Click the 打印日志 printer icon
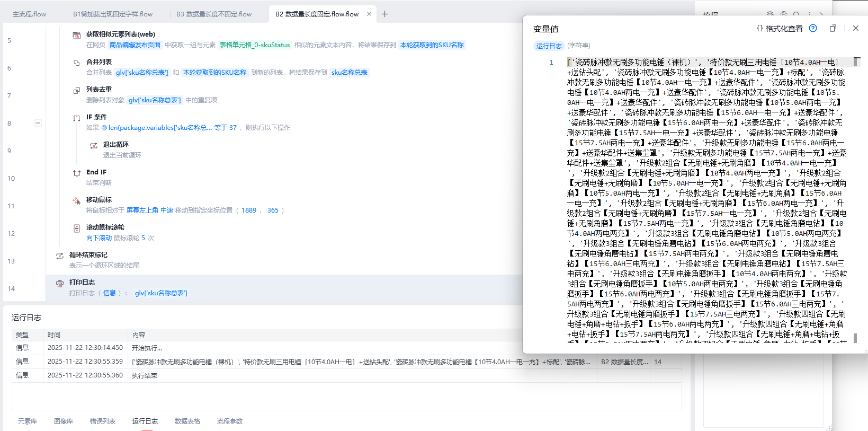Viewport: 868px width, 431px height. click(60, 283)
